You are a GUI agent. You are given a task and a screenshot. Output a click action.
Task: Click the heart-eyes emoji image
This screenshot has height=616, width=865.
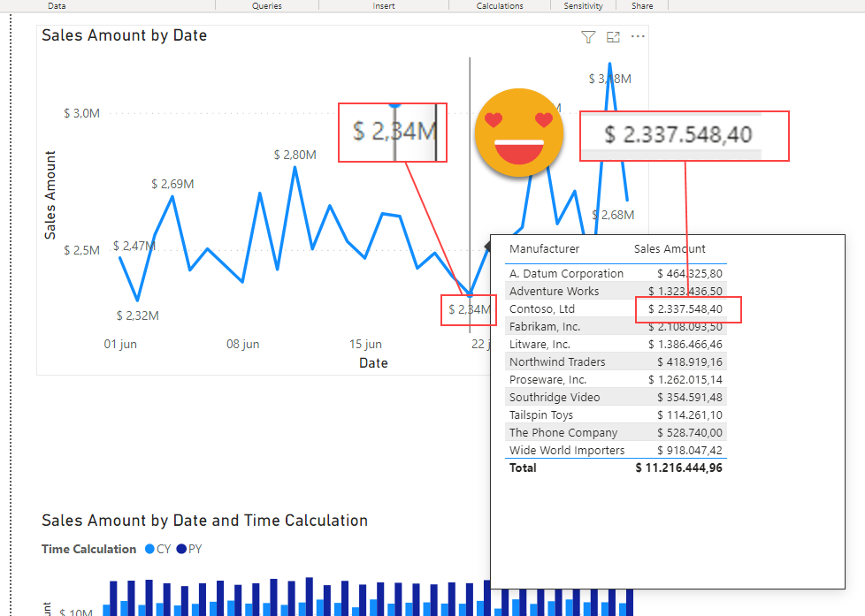coord(519,133)
